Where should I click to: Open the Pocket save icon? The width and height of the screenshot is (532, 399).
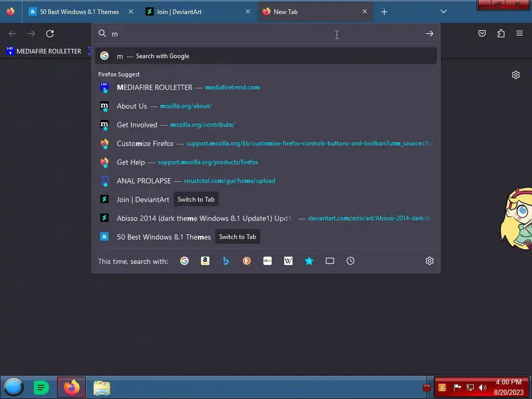[x=482, y=33]
